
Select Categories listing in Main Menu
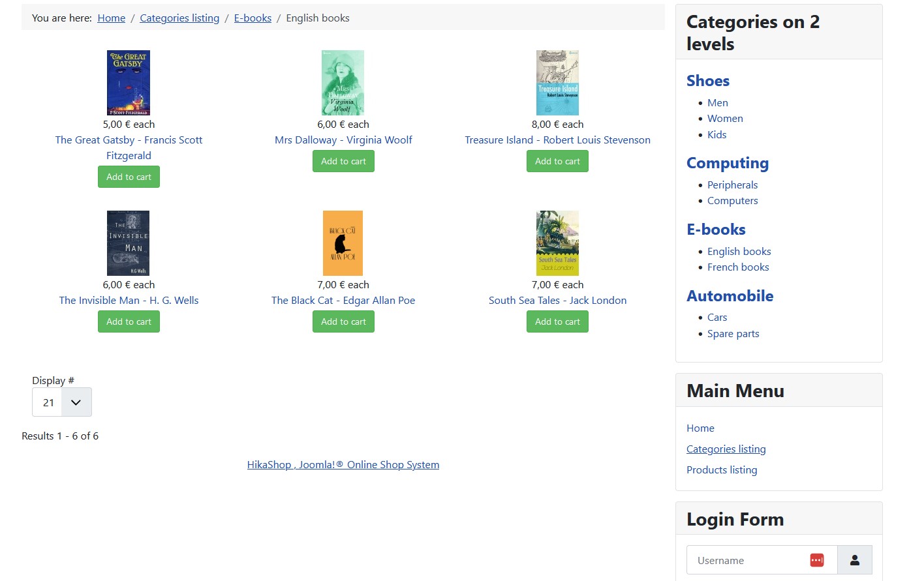(x=726, y=449)
